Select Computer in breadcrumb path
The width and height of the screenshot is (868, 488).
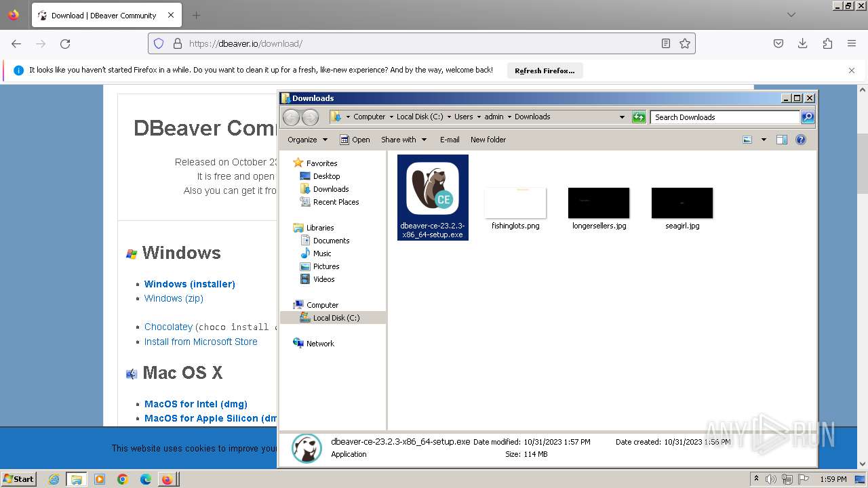coord(369,117)
